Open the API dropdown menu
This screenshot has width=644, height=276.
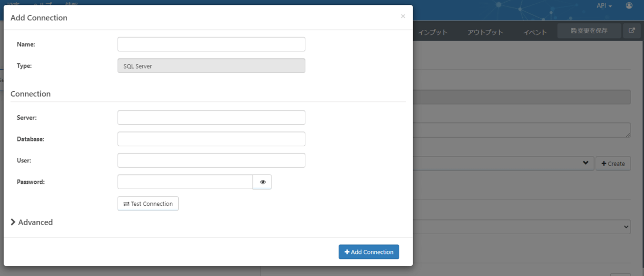click(604, 5)
